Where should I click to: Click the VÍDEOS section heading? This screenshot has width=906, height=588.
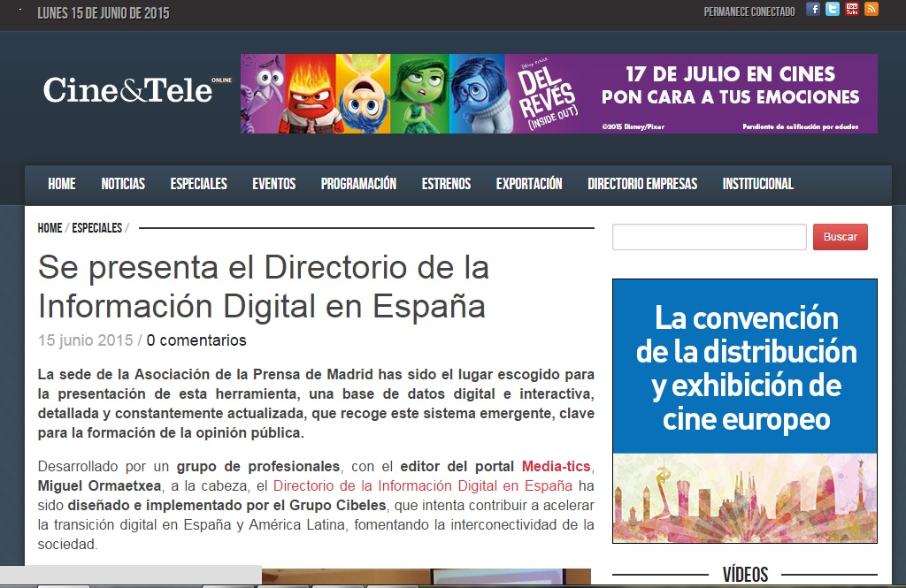pos(745,574)
